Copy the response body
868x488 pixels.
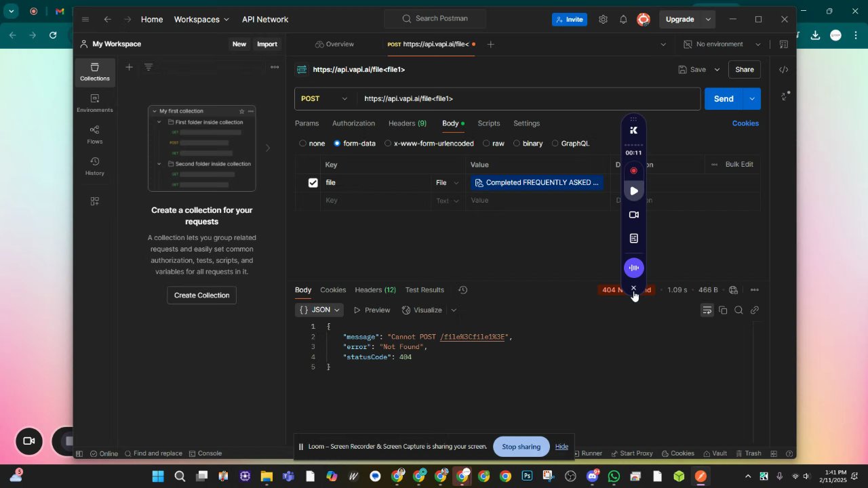click(723, 310)
